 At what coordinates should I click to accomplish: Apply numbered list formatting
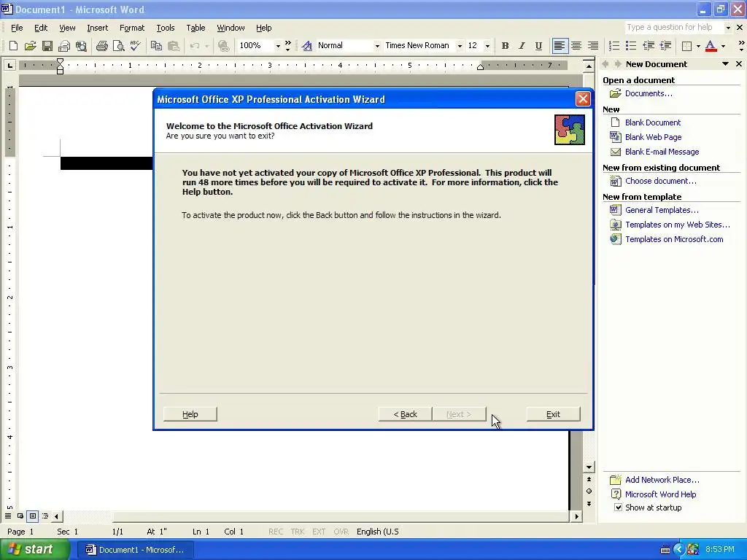coord(614,46)
